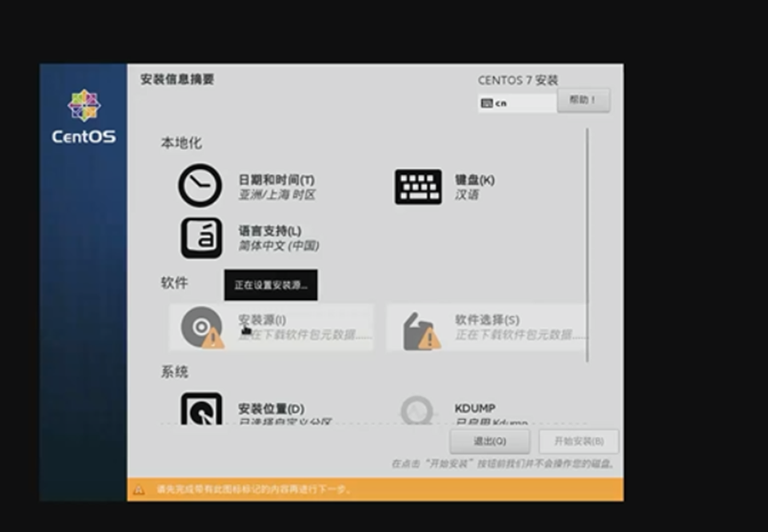768x532 pixels.
Task: Click the 开始安装(B) begin installation button
Action: pyautogui.click(x=579, y=441)
